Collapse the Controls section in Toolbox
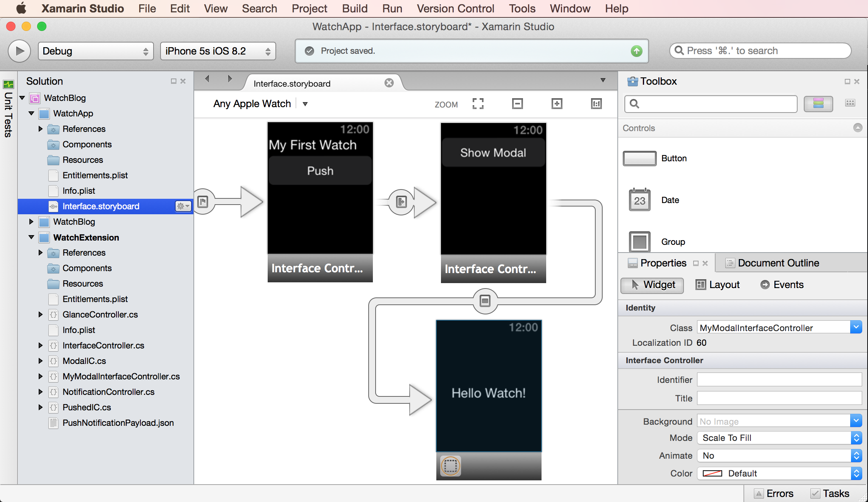 coord(858,128)
